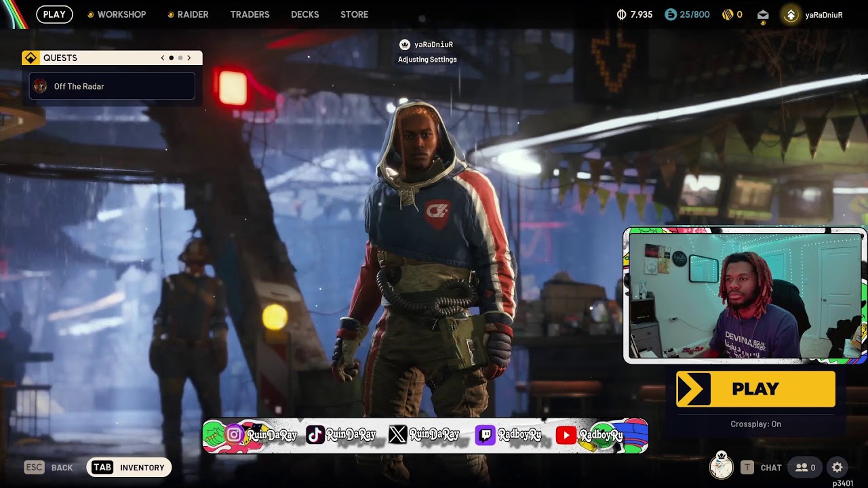Viewport: 868px width, 488px height.
Task: Go to previous quest page arrow
Action: (163, 58)
